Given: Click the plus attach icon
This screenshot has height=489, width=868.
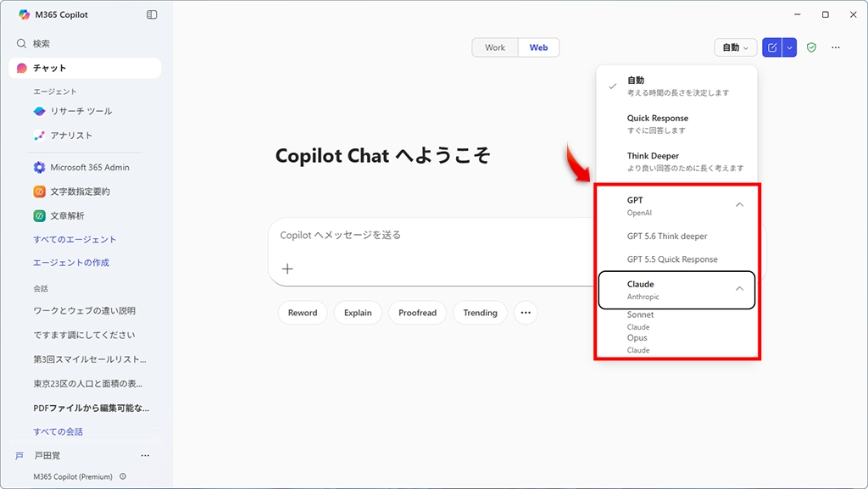Looking at the screenshot, I should coord(287,269).
